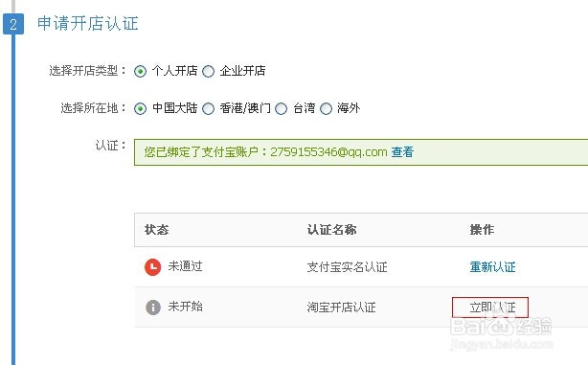Choose 香港/澳门 as location

208,109
